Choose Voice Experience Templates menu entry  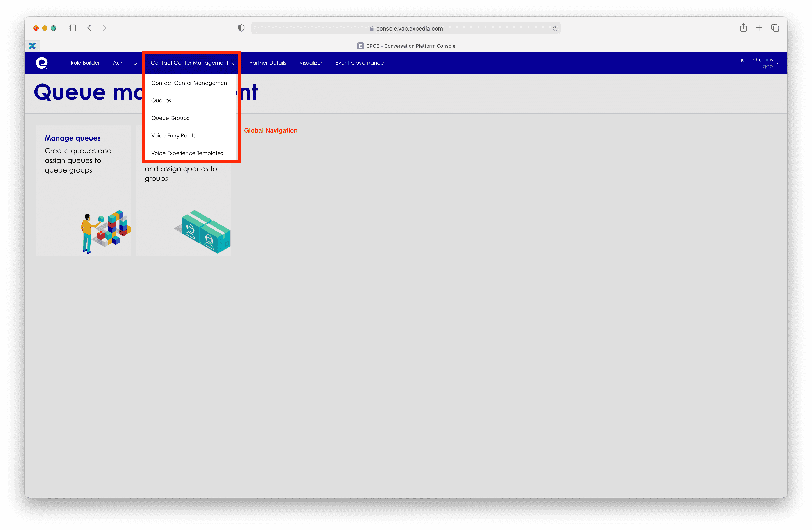coord(187,153)
